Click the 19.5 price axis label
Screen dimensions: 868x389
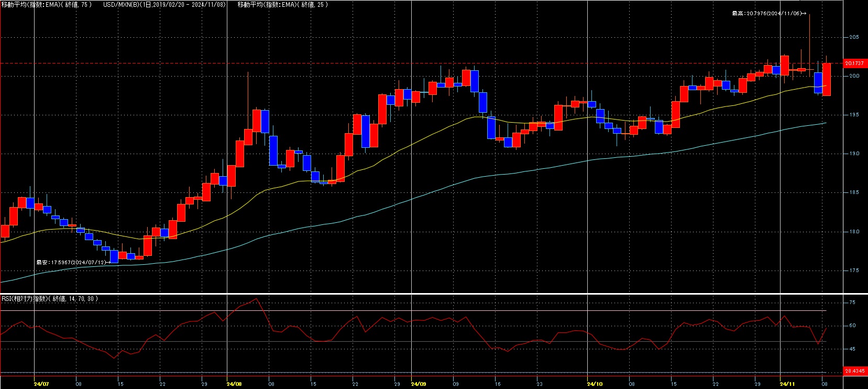(854, 115)
